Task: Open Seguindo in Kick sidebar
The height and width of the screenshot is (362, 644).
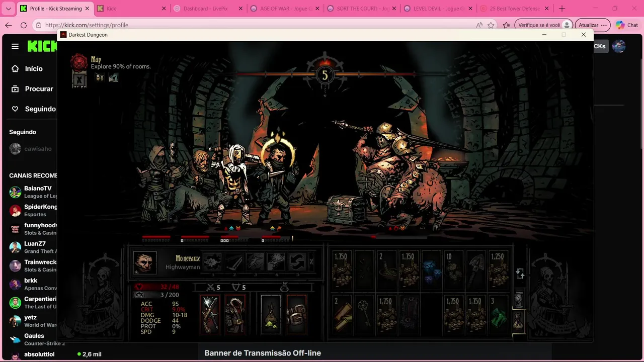Action: 34,109
